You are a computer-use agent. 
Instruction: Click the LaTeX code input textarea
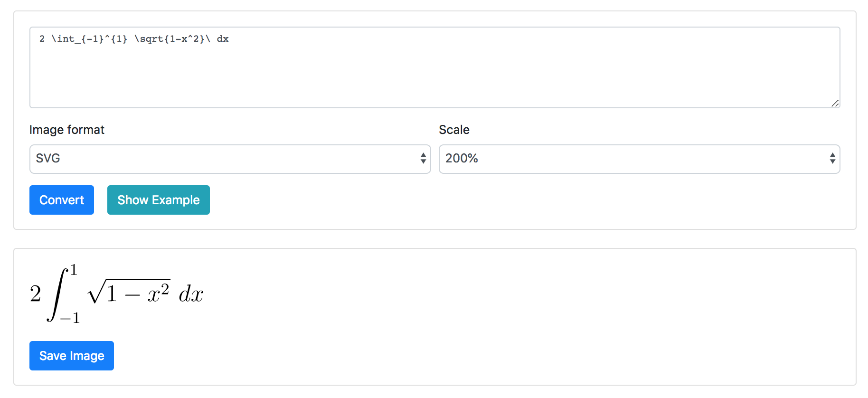tap(434, 67)
